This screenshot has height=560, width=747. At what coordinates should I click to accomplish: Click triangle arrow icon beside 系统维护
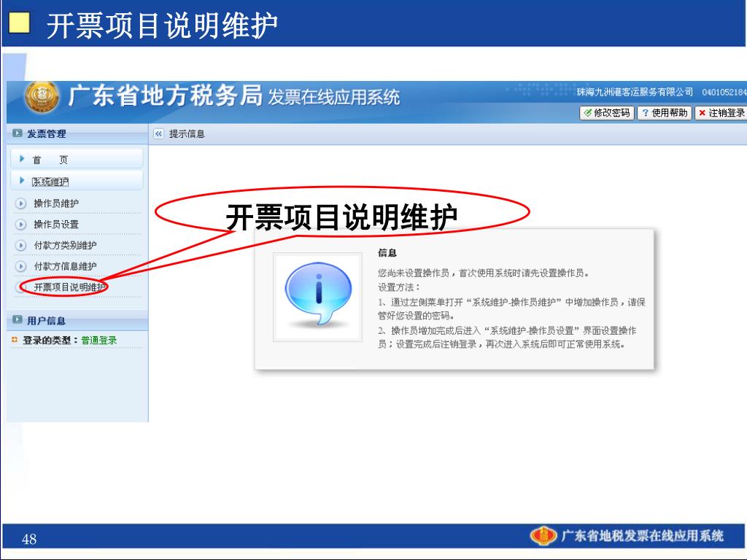[21, 181]
